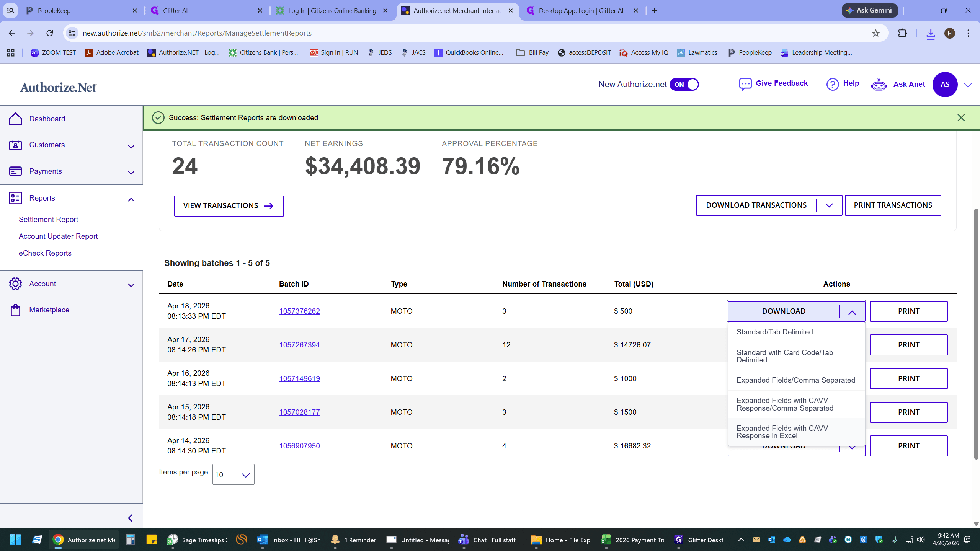Image resolution: width=980 pixels, height=551 pixels.
Task: Open the Items per page dropdown
Action: (233, 474)
